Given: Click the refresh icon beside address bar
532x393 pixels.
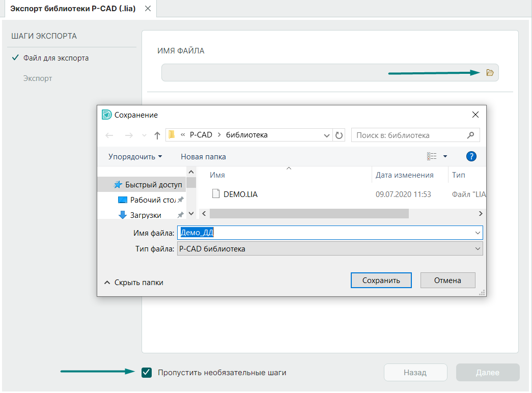Looking at the screenshot, I should pos(339,135).
